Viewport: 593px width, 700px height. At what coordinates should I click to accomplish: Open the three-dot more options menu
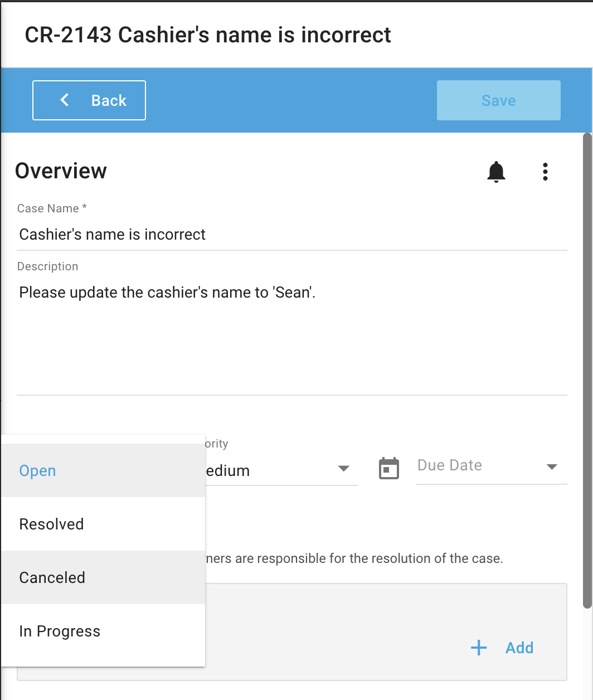(545, 172)
